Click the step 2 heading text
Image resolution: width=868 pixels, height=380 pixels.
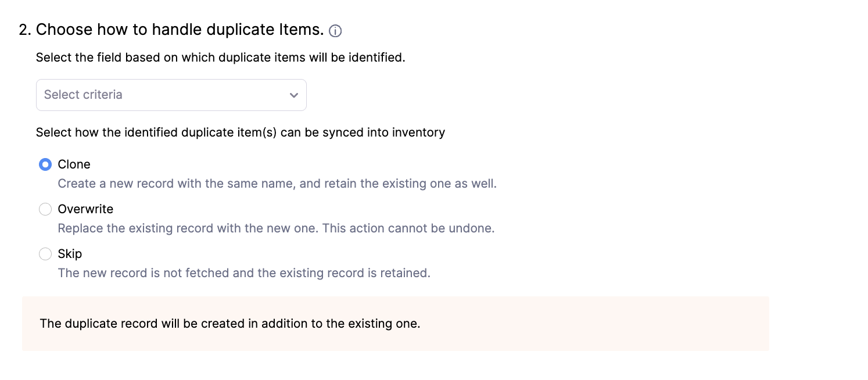[x=174, y=29]
